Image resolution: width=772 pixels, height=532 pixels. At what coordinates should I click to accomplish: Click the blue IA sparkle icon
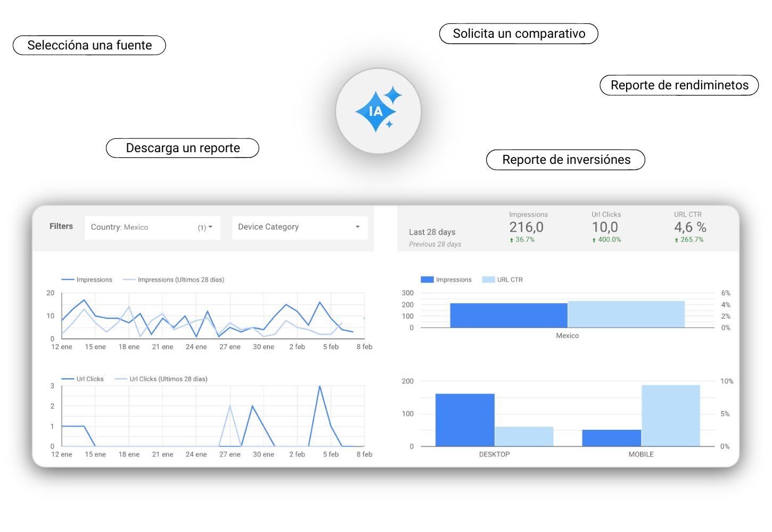379,110
